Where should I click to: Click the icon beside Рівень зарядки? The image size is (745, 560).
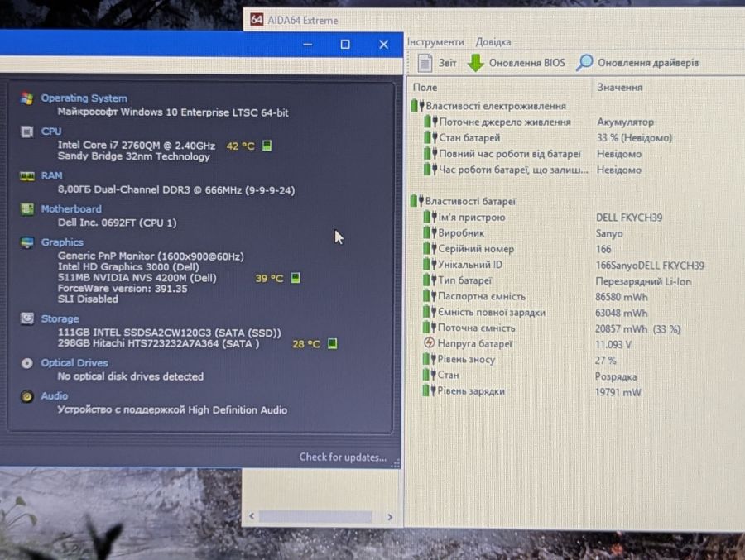pos(429,391)
